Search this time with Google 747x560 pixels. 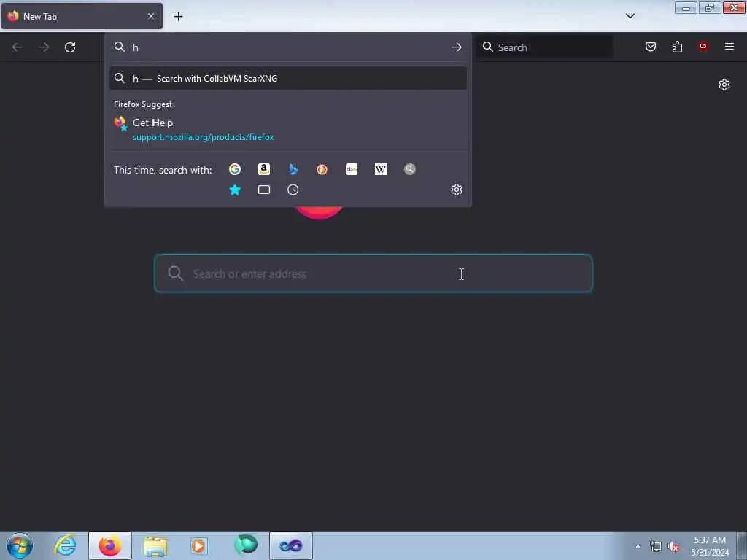click(235, 169)
